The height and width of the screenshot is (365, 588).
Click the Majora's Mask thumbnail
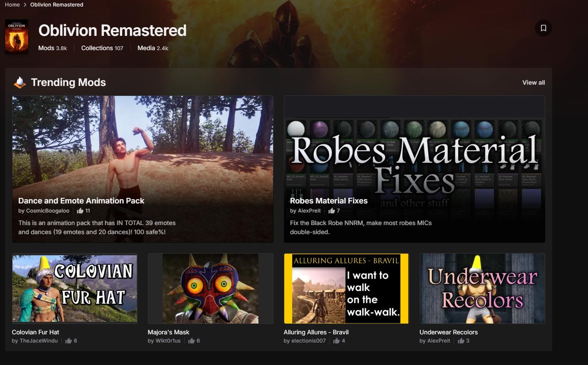tap(211, 289)
